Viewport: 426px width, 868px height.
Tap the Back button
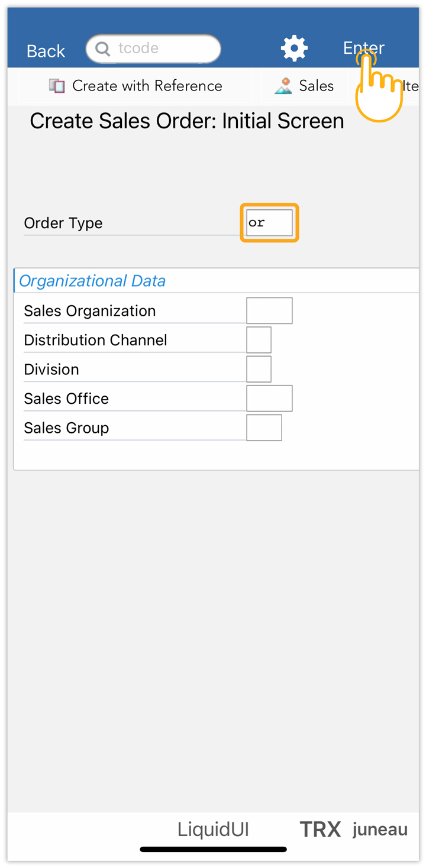[x=46, y=51]
